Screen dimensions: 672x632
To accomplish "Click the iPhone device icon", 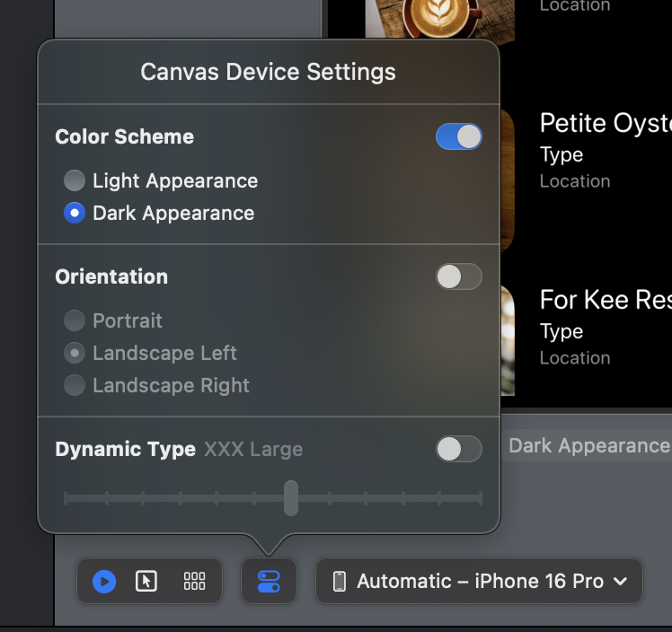I will pos(340,581).
